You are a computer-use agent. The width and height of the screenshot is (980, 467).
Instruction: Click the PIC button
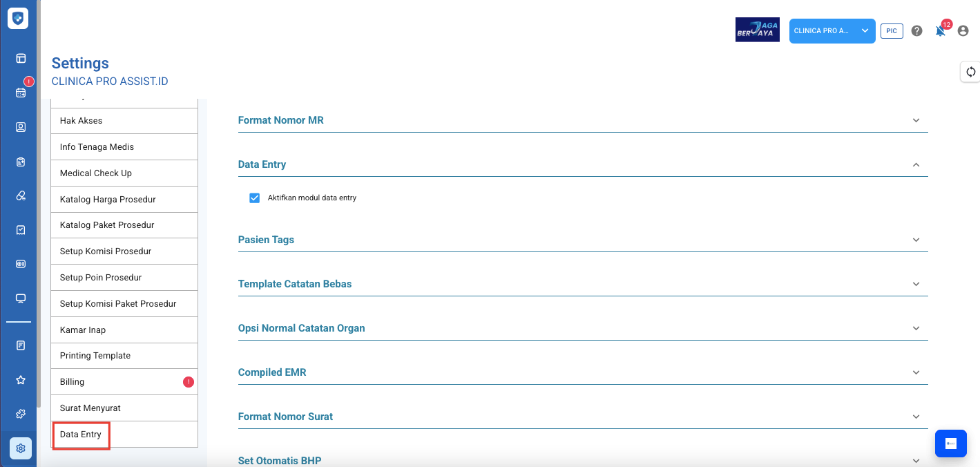(x=892, y=31)
